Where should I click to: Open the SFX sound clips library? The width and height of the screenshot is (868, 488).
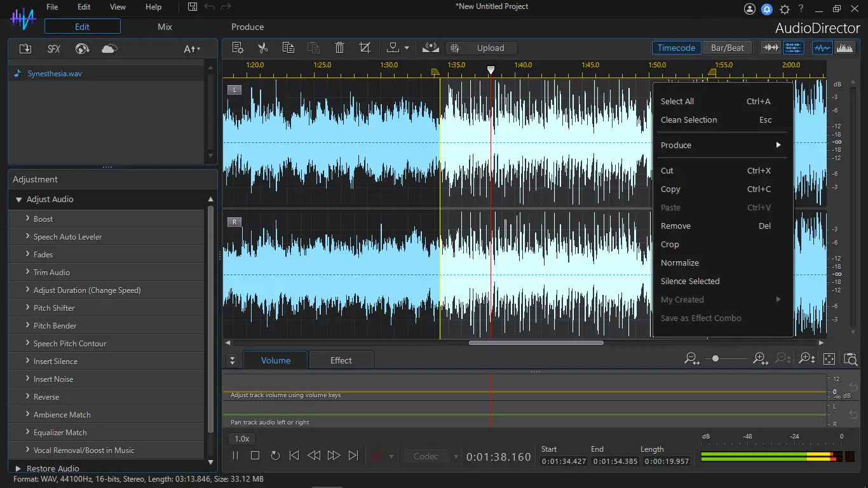(54, 49)
